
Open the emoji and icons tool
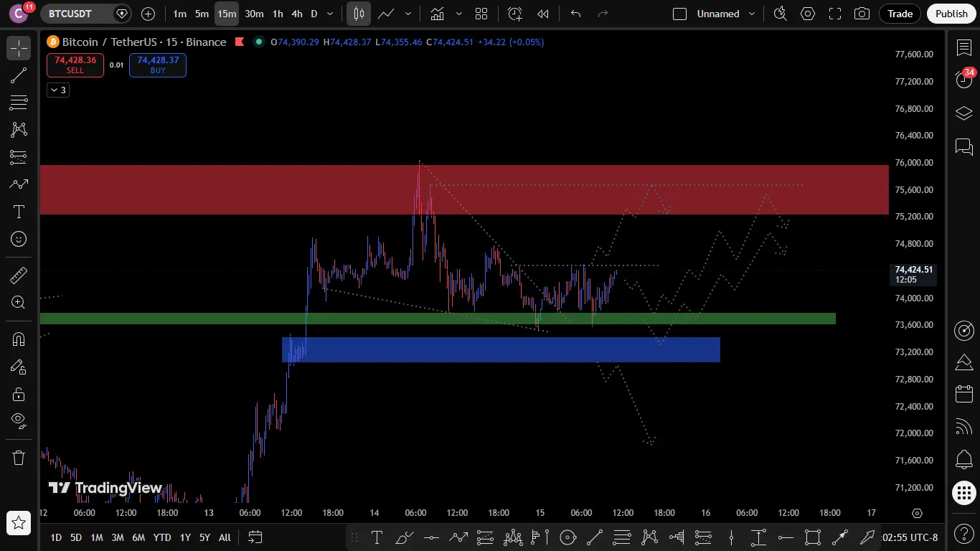[x=19, y=239]
